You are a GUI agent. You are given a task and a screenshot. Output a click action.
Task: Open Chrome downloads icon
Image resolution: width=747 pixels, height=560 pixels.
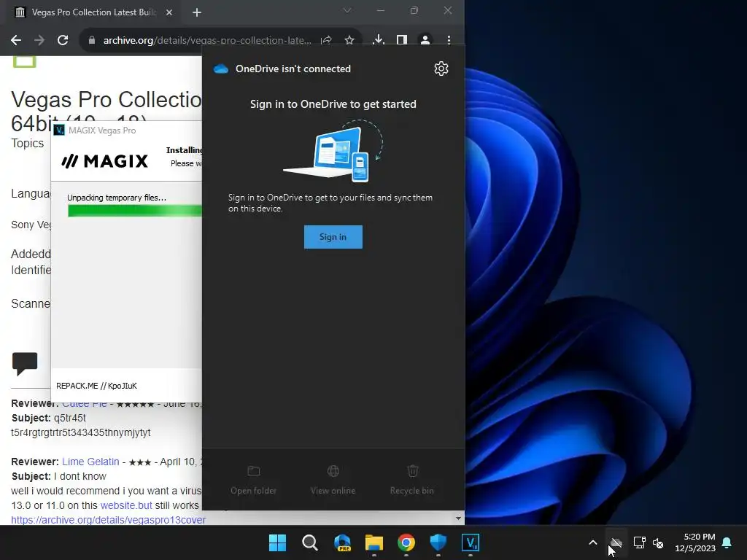click(x=379, y=40)
